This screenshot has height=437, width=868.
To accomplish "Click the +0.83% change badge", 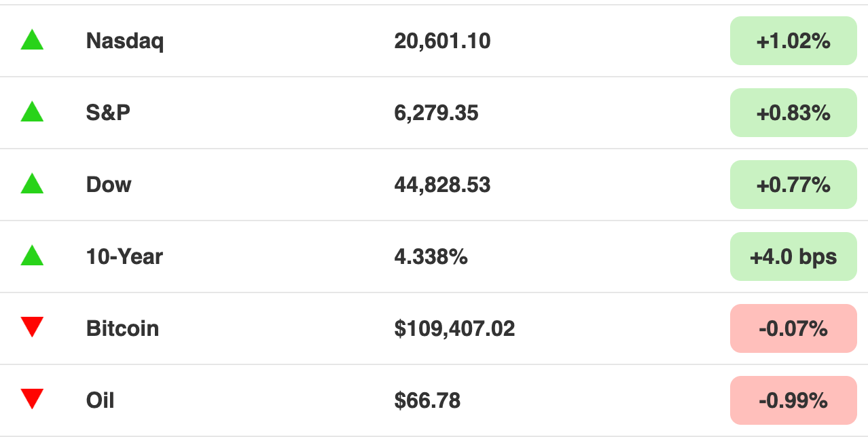I will tap(793, 113).
